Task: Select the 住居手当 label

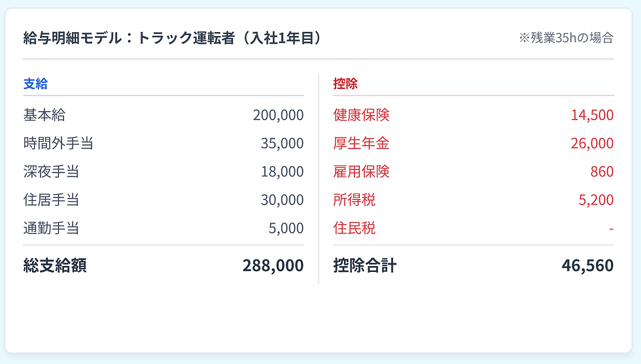Action: (51, 200)
